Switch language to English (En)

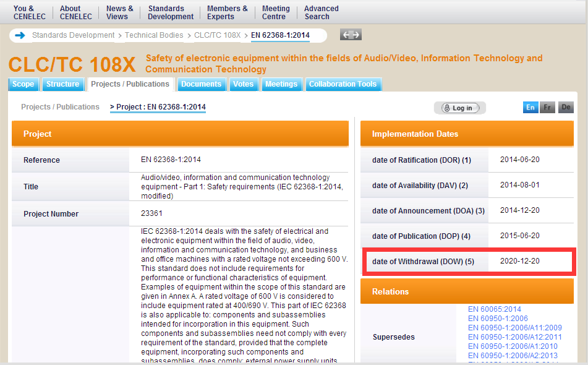(530, 108)
